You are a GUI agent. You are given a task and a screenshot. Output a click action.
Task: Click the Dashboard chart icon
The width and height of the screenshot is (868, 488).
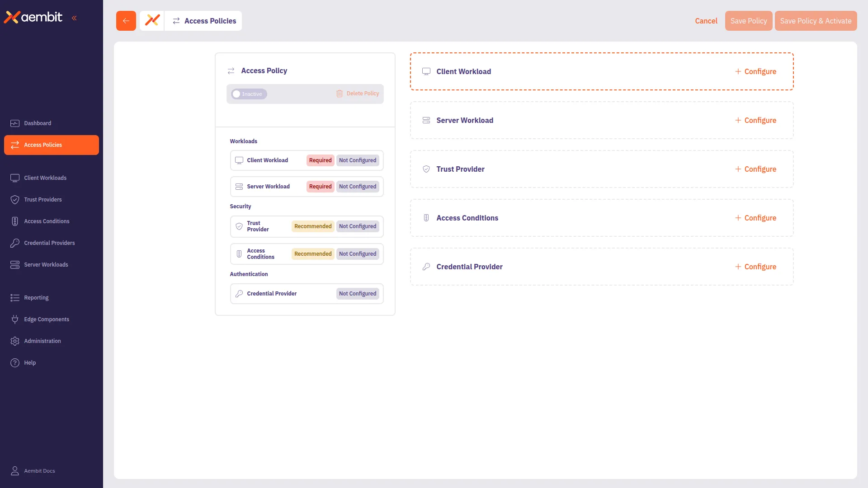click(15, 123)
